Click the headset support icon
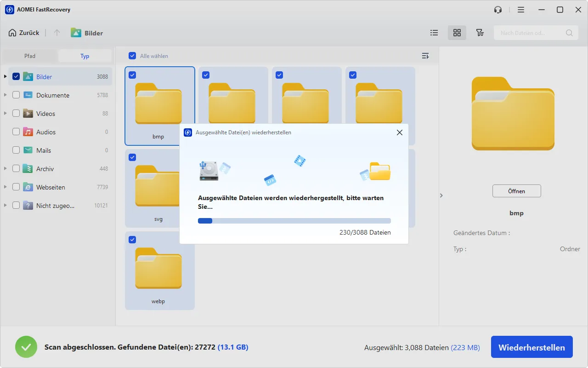The height and width of the screenshot is (368, 588). (x=498, y=10)
